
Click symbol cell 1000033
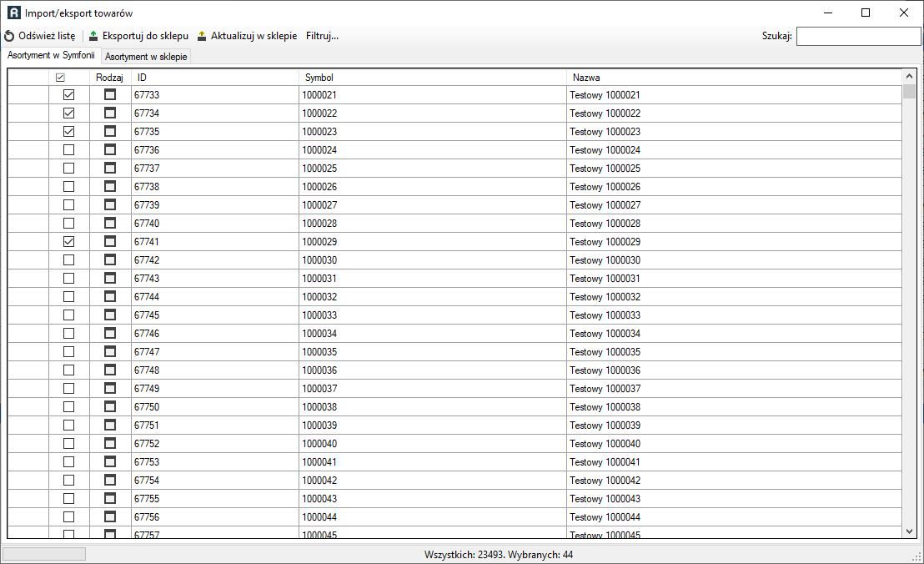(x=433, y=315)
